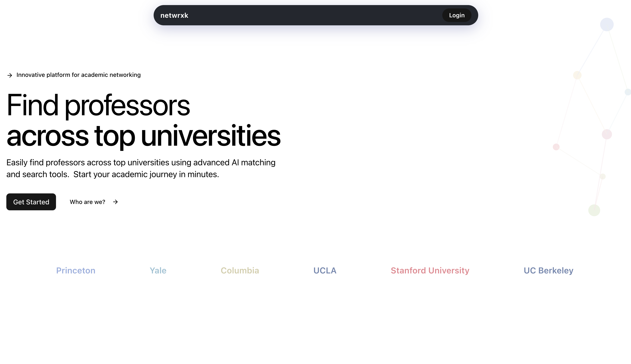Click the arrow icon beside 'Who are we?'

point(115,202)
